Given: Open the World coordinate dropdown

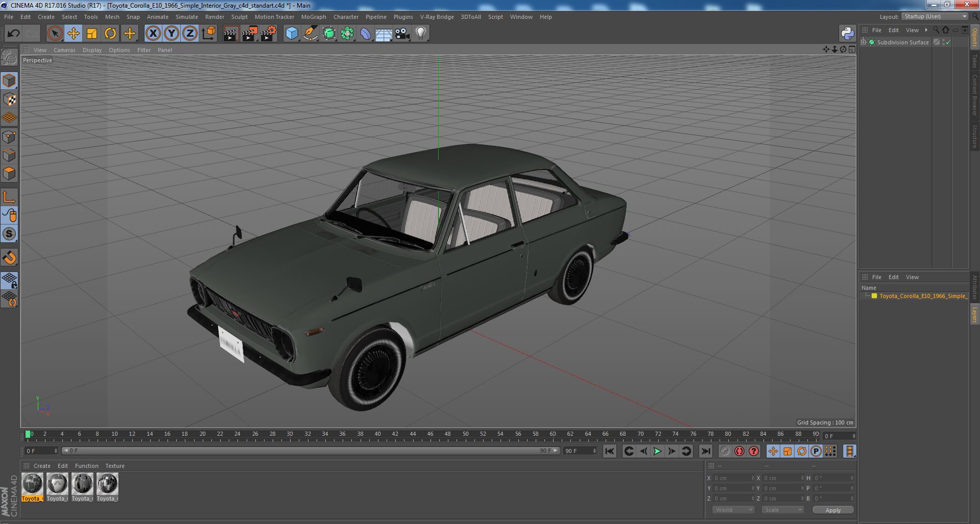Looking at the screenshot, I should pyautogui.click(x=733, y=510).
